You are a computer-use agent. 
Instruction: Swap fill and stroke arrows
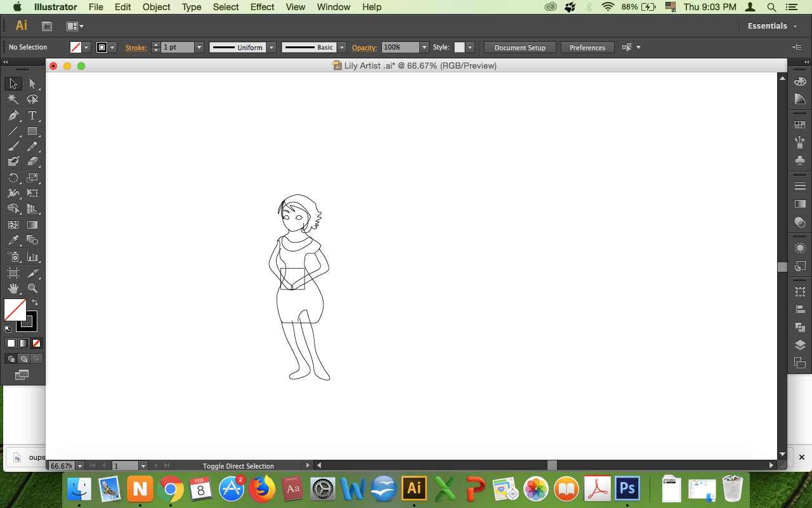pyautogui.click(x=35, y=303)
